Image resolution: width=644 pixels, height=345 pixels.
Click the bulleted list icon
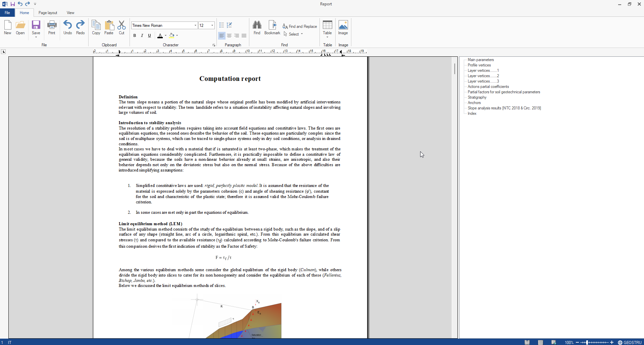(221, 25)
